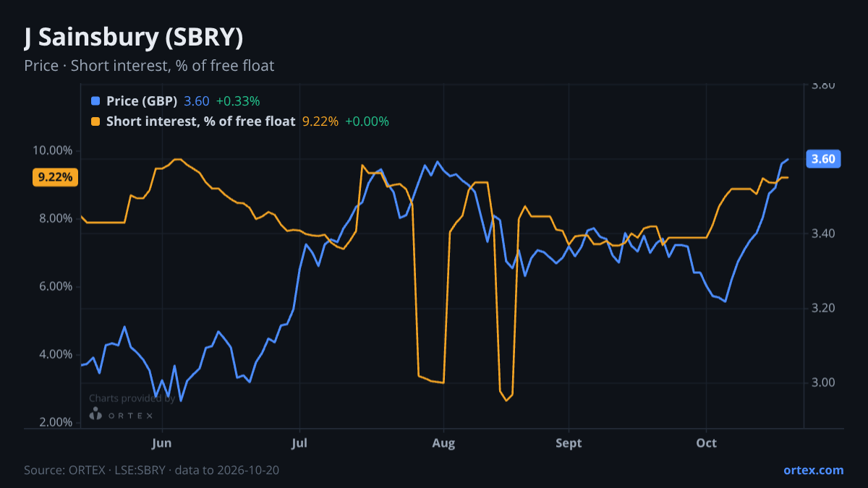The image size is (868, 488).
Task: Click the 4.00% left axis label
Action: coord(55,354)
